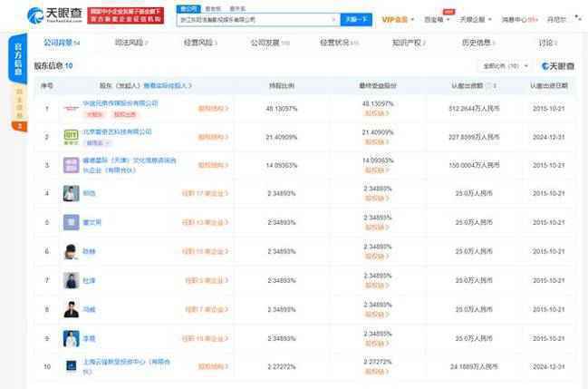The width and height of the screenshot is (588, 389).
Task: Select the 查公司 search tab
Action: [188, 9]
